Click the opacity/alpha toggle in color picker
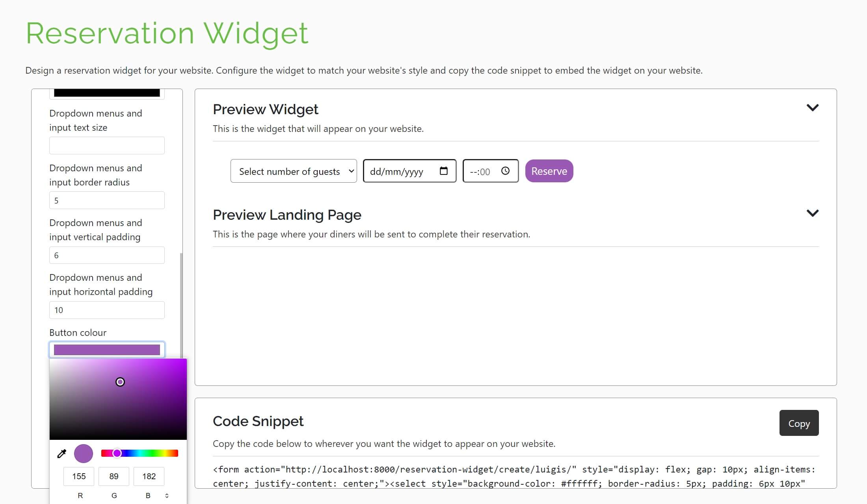The image size is (867, 504). tap(169, 496)
